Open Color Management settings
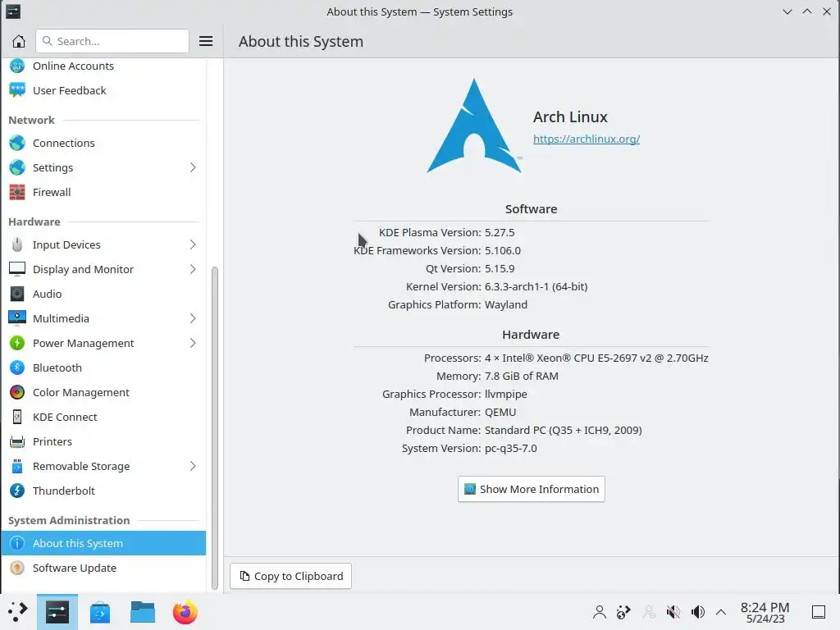Screen dimensions: 840x630 pos(103,393)
